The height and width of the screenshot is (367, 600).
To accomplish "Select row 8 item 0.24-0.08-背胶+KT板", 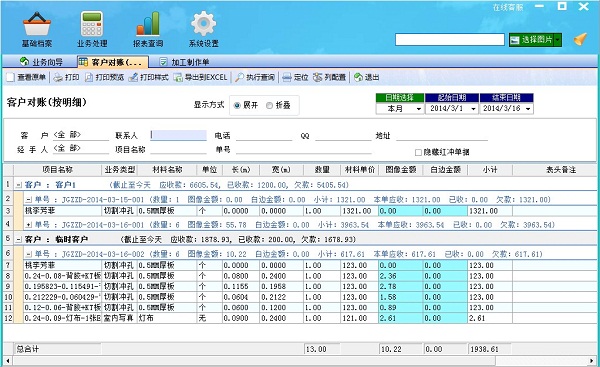I will (62, 276).
